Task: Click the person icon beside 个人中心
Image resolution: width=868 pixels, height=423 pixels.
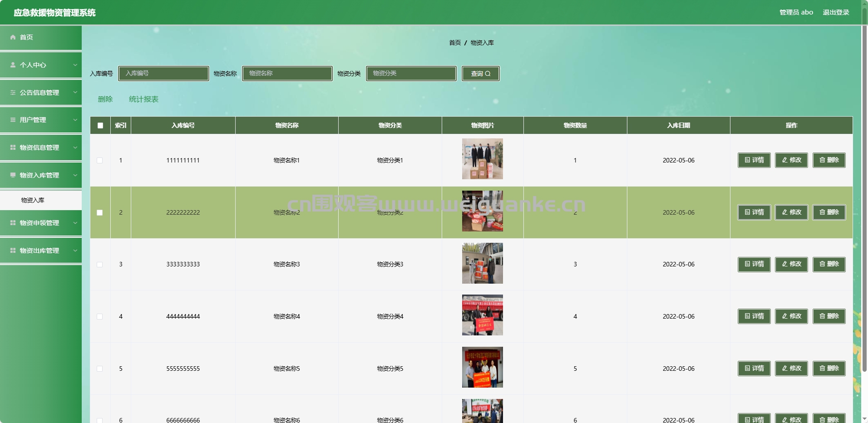Action: [x=13, y=65]
